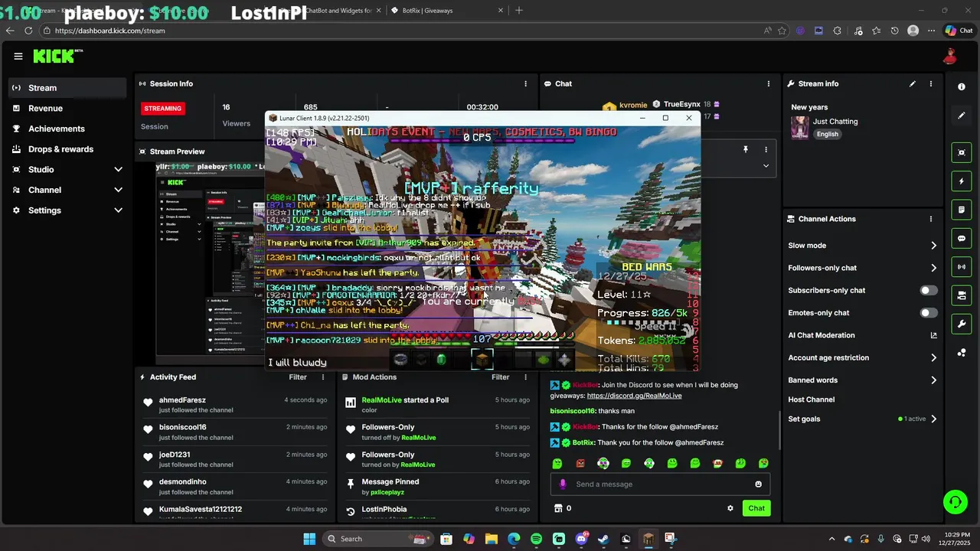This screenshot has width=980, height=551.
Task: Toggle Emotes-only chat switch
Action: click(x=928, y=313)
